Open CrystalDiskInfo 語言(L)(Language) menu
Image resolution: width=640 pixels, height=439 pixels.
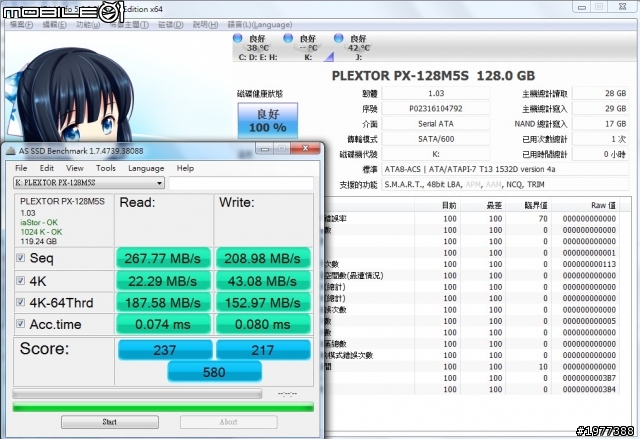[x=260, y=24]
